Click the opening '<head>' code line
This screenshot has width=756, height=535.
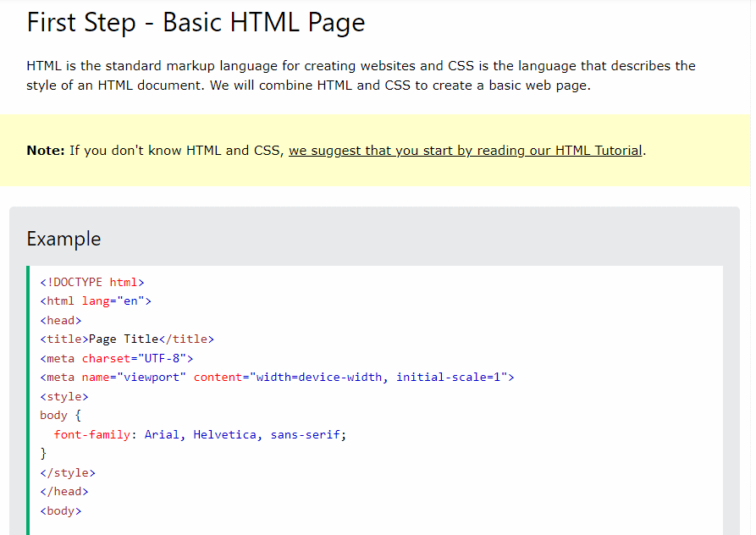(x=61, y=321)
